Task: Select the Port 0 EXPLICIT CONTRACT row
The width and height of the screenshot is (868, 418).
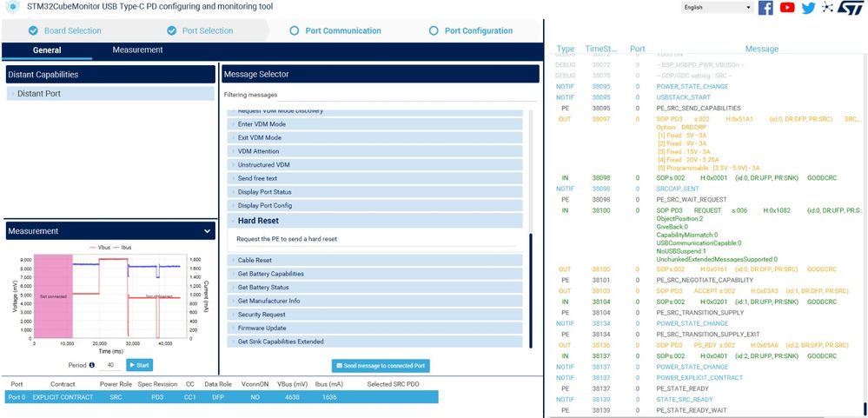Action: click(222, 397)
